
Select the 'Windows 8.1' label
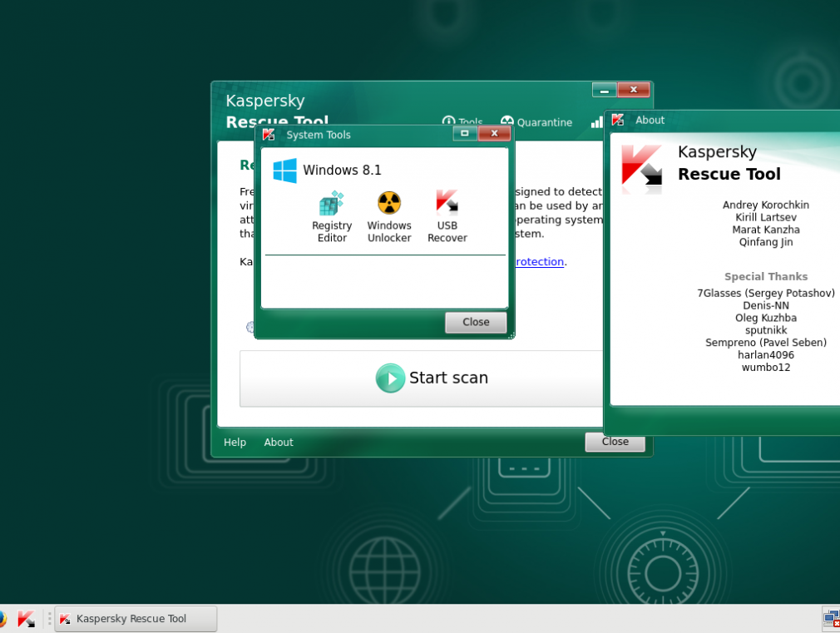(x=342, y=170)
